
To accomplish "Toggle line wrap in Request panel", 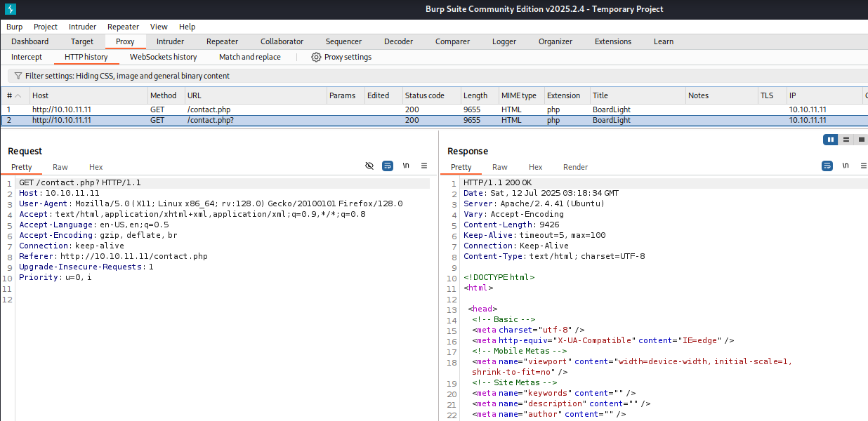I will [388, 166].
